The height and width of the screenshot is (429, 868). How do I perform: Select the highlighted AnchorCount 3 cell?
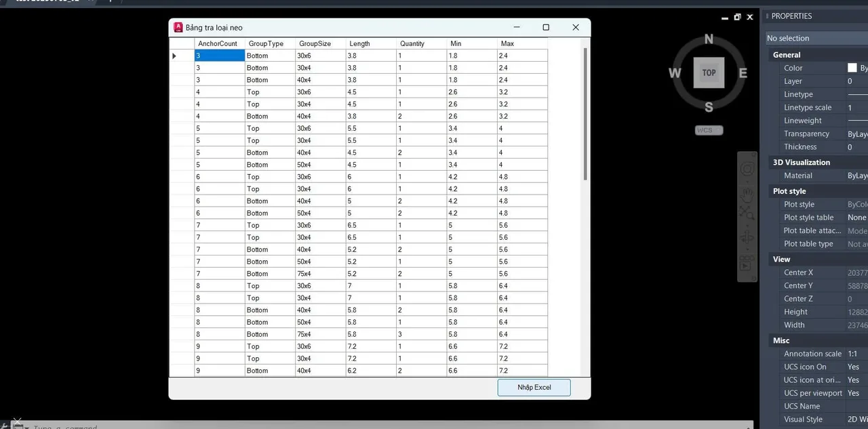pyautogui.click(x=220, y=56)
